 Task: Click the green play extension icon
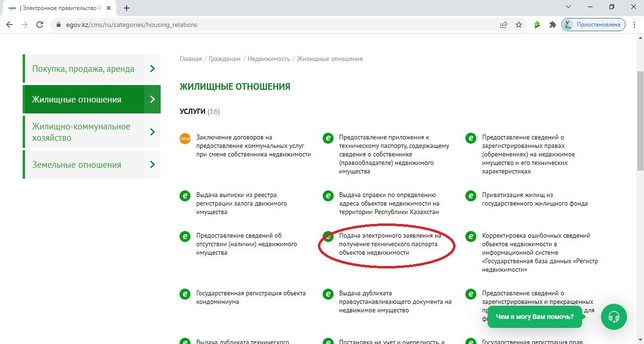click(537, 25)
